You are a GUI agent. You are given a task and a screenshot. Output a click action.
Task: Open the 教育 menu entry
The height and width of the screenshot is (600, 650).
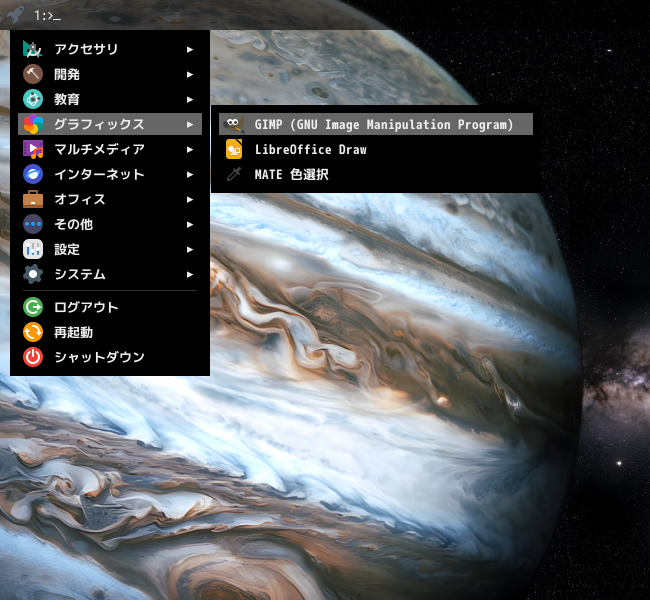[110, 99]
